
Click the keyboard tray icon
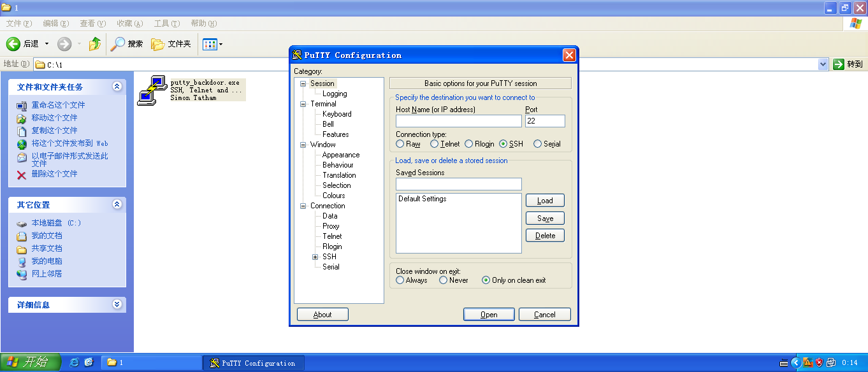point(784,363)
